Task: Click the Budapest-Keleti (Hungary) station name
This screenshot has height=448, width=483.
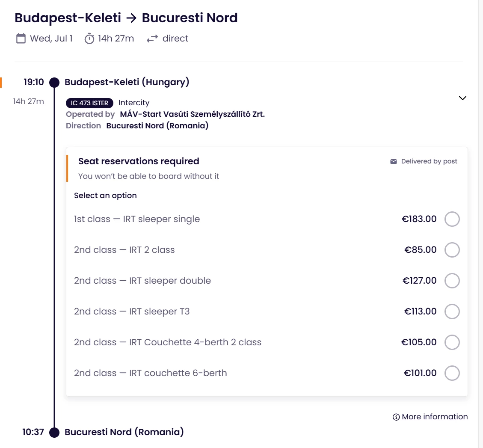Action: [x=127, y=82]
